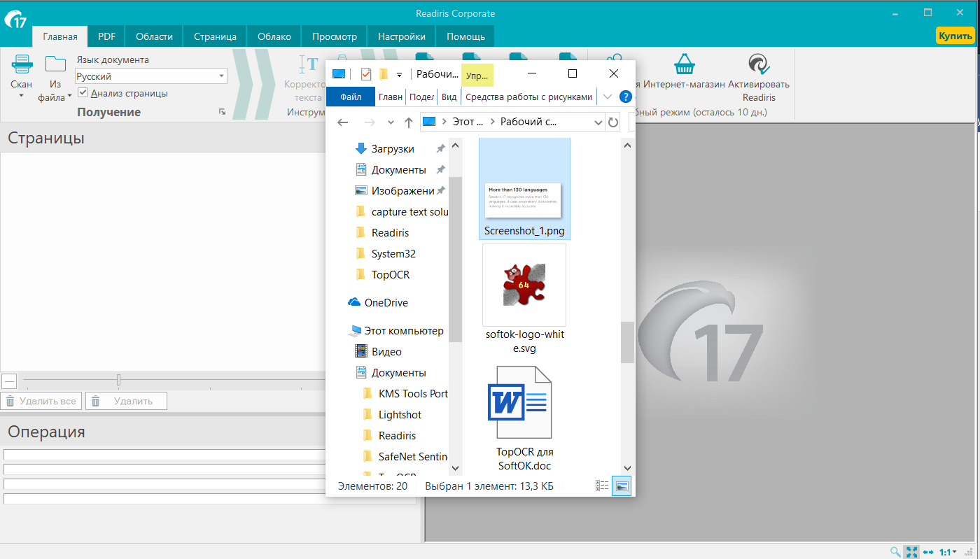Open the Скан dropdown arrow
The width and height of the screenshot is (980, 559).
(x=22, y=97)
